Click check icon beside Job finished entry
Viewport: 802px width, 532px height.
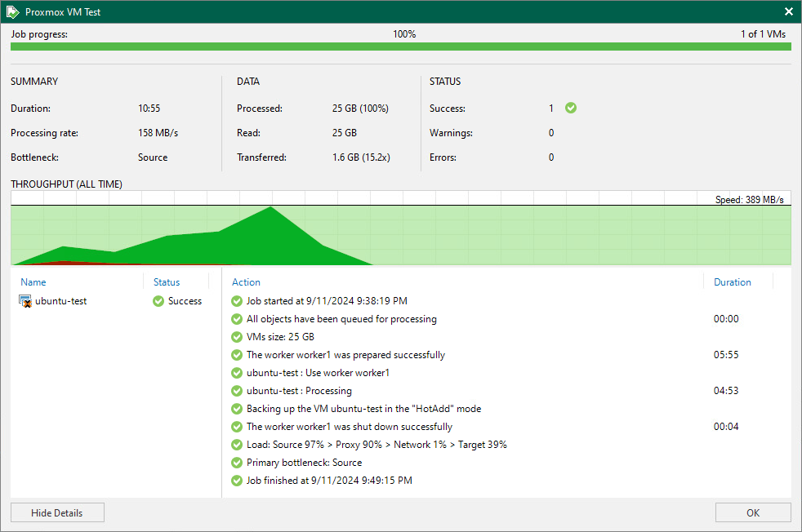coord(238,481)
